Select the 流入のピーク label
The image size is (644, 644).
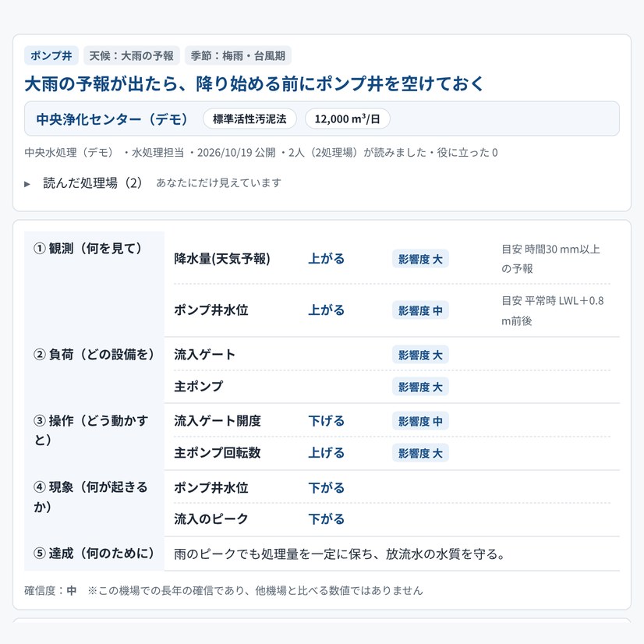coord(211,518)
